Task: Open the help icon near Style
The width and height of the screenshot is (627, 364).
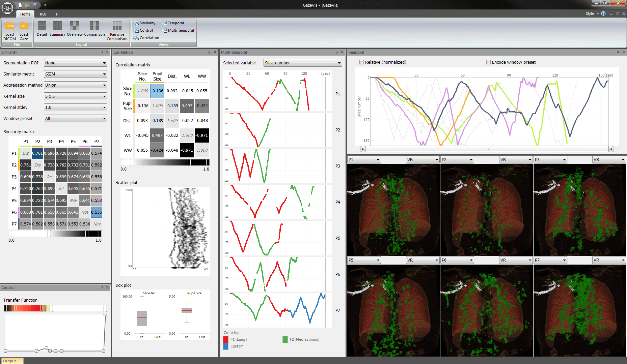Action: tap(603, 14)
